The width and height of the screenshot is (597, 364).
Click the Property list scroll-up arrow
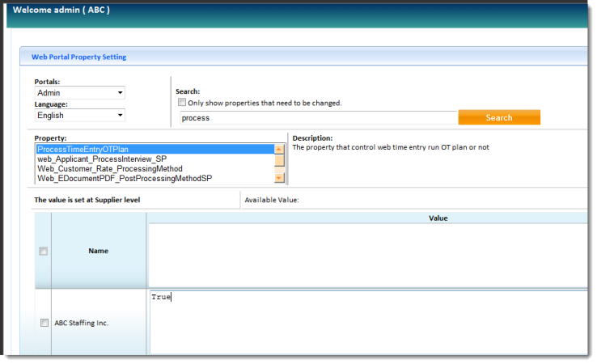click(x=279, y=149)
